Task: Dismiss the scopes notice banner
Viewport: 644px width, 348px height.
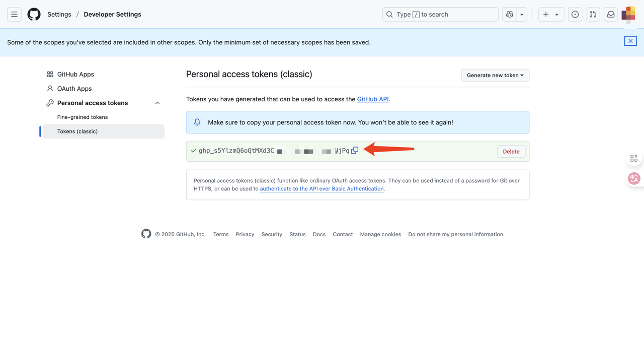Action: tap(630, 41)
